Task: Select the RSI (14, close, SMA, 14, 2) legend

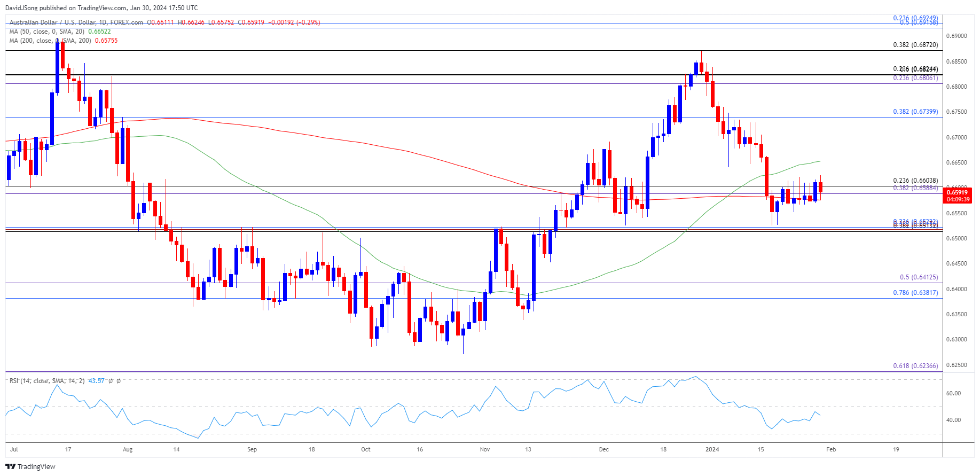Action: click(x=47, y=381)
